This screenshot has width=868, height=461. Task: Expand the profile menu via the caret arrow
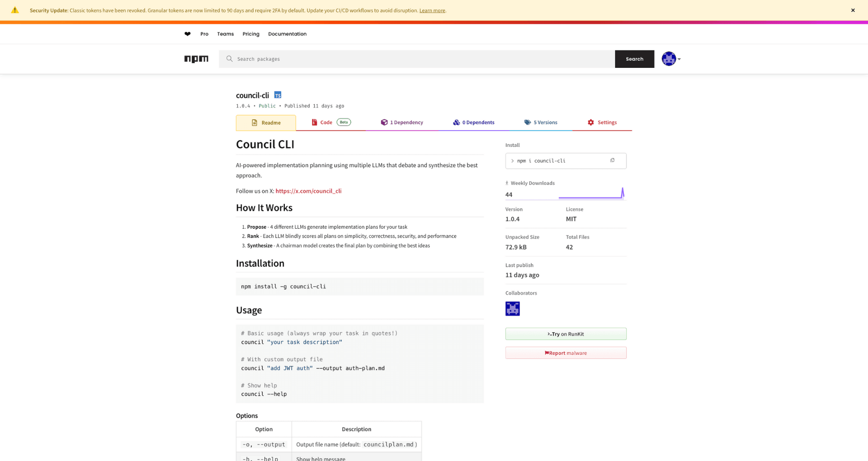click(679, 59)
